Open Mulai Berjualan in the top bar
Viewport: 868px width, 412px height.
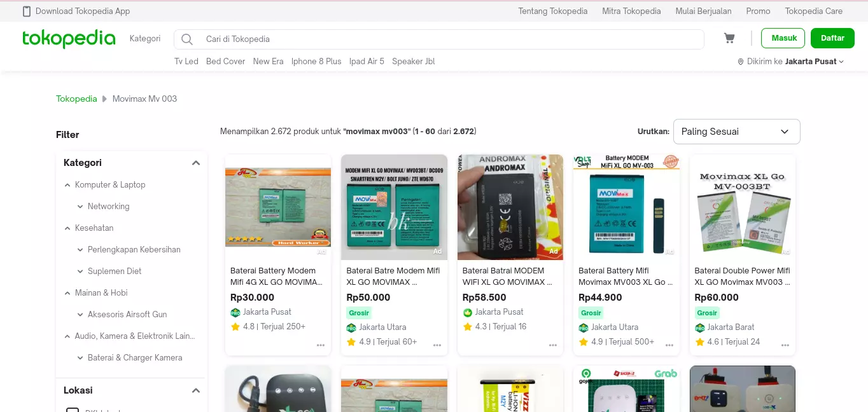(703, 11)
